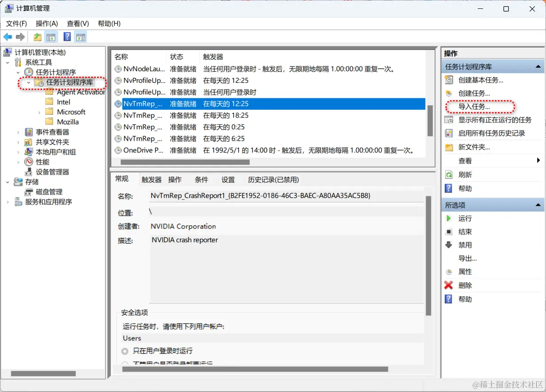546x392 pixels.
Task: Click the 显示所有正在运行的任务 icon
Action: (449, 120)
